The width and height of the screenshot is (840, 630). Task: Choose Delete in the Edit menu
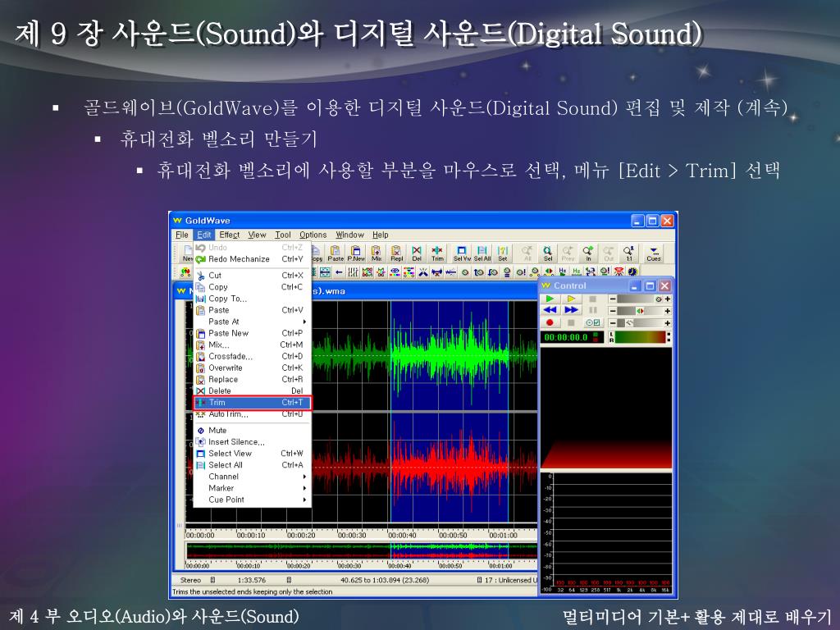[x=252, y=391]
